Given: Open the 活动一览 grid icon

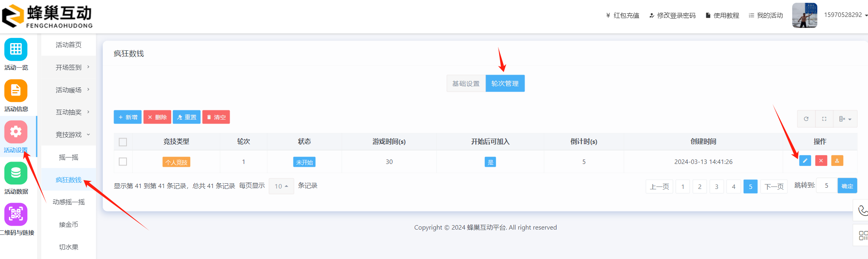Looking at the screenshot, I should 16,49.
